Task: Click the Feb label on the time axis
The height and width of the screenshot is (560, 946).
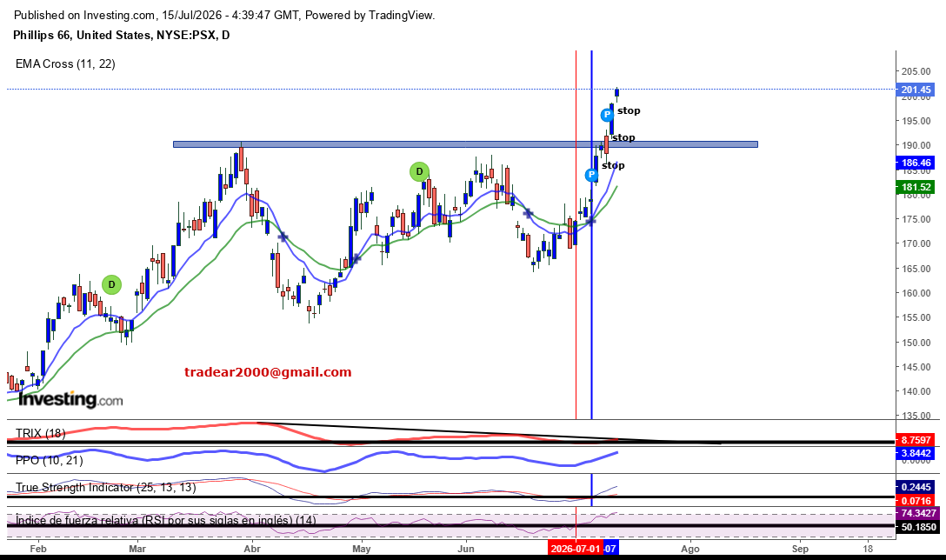Action: coord(38,549)
